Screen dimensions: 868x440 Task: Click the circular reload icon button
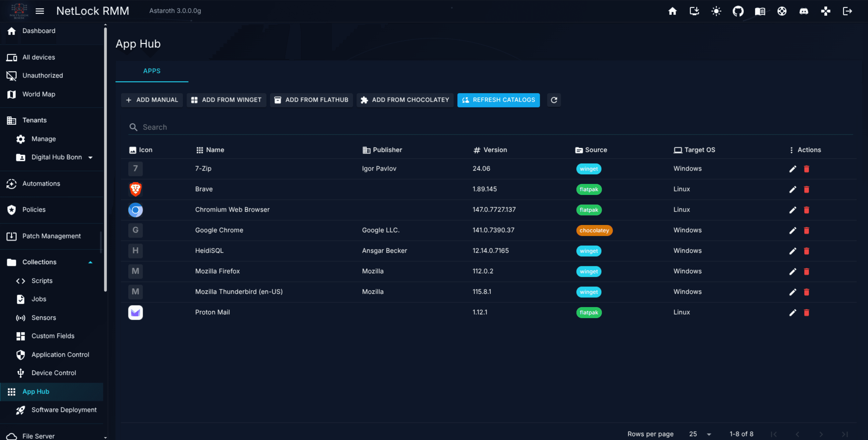(x=554, y=100)
